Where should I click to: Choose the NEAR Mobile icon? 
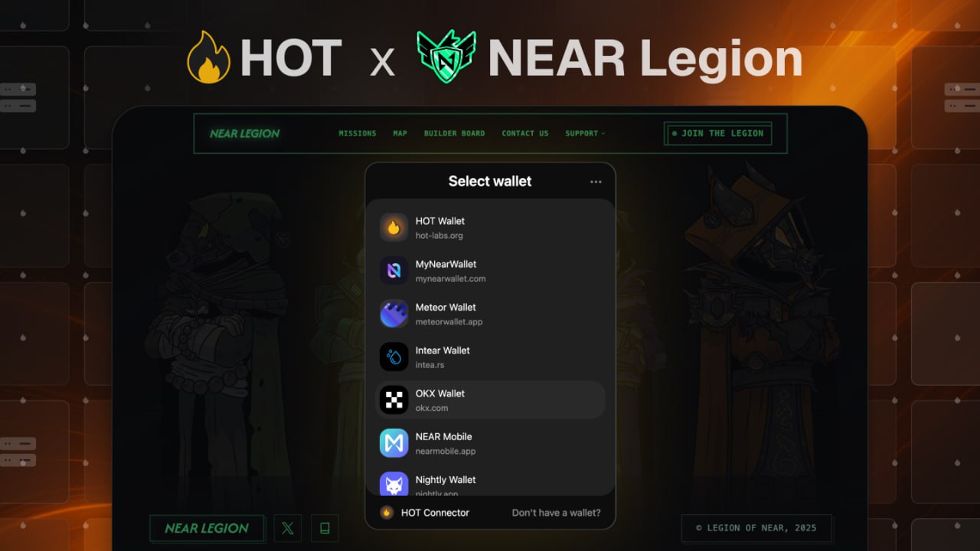click(394, 443)
